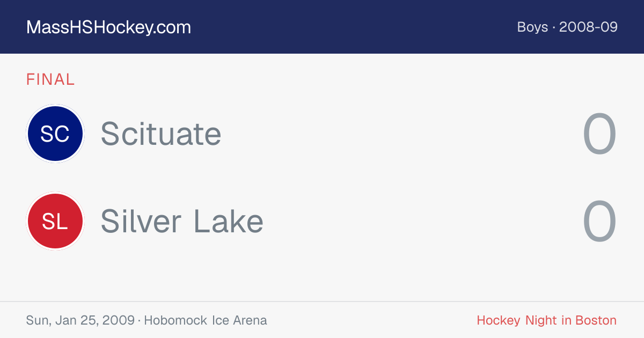This screenshot has height=338, width=644.
Task: Open the MassHSHockey.com site title
Action: pos(108,27)
